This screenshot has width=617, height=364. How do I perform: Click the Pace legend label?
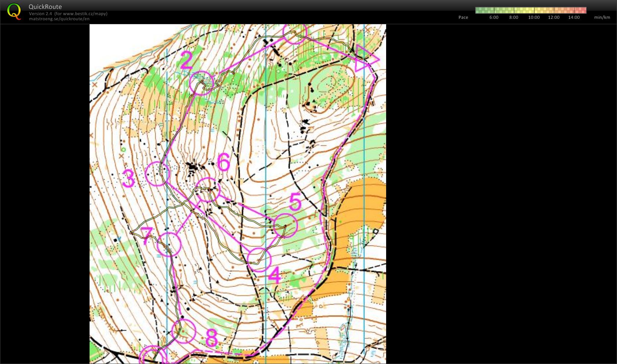pyautogui.click(x=463, y=17)
